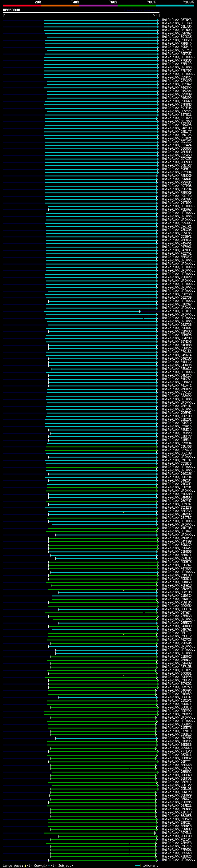Click the purple ~60% identity legend segment

[x=98, y=6]
